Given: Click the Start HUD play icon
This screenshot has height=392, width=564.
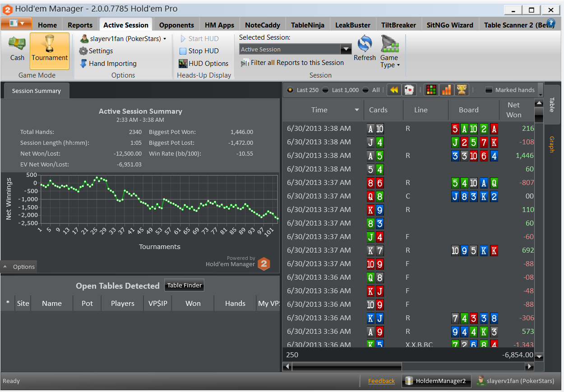Looking at the screenshot, I should tap(183, 39).
